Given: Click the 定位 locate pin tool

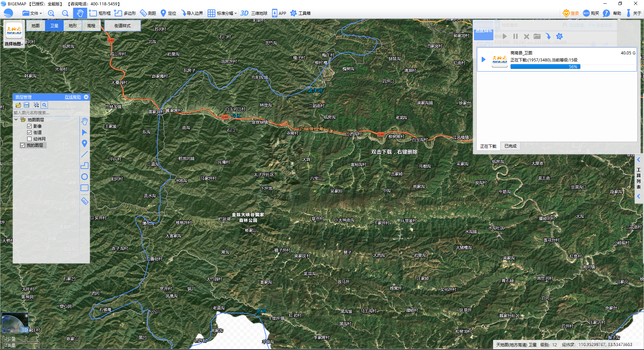Looking at the screenshot, I should pos(168,13).
